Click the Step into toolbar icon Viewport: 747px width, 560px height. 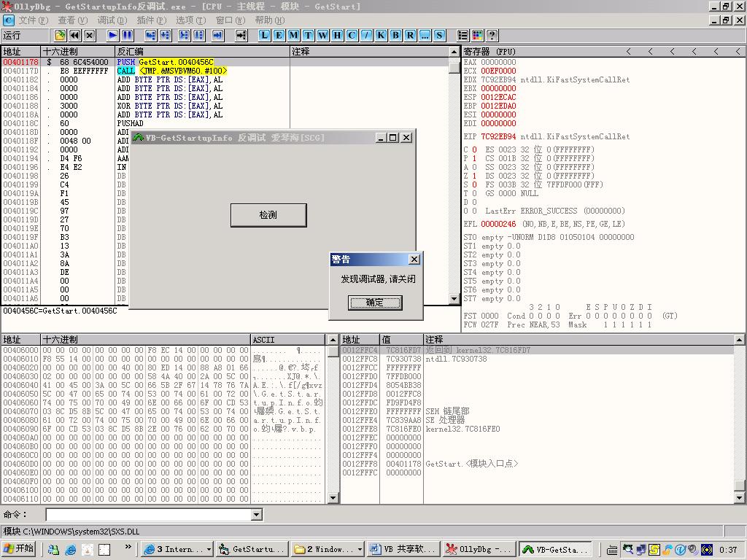click(150, 35)
